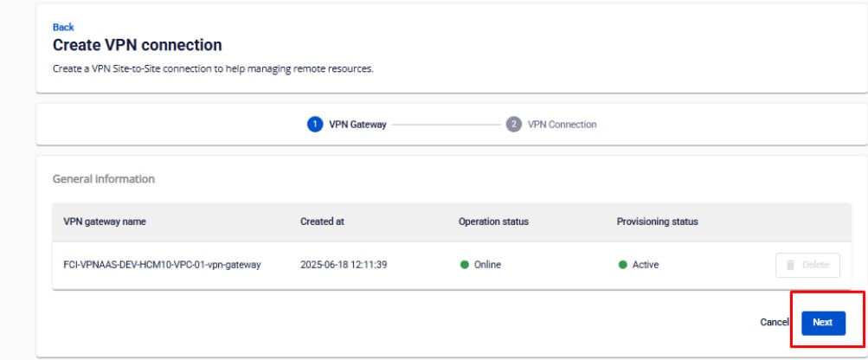Select the VPN Gateway step label
Image resolution: width=868 pixels, height=360 pixels.
pos(357,124)
